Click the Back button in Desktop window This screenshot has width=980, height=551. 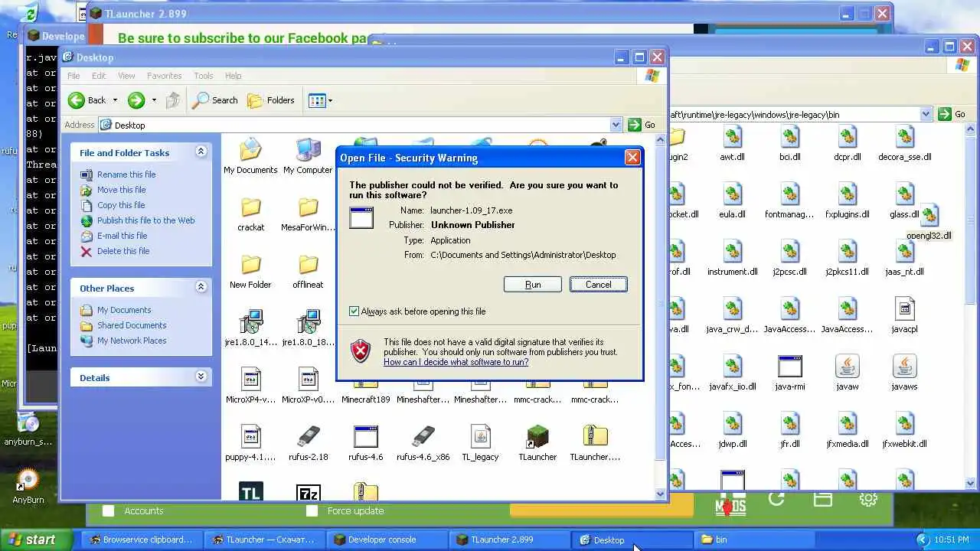(x=87, y=100)
